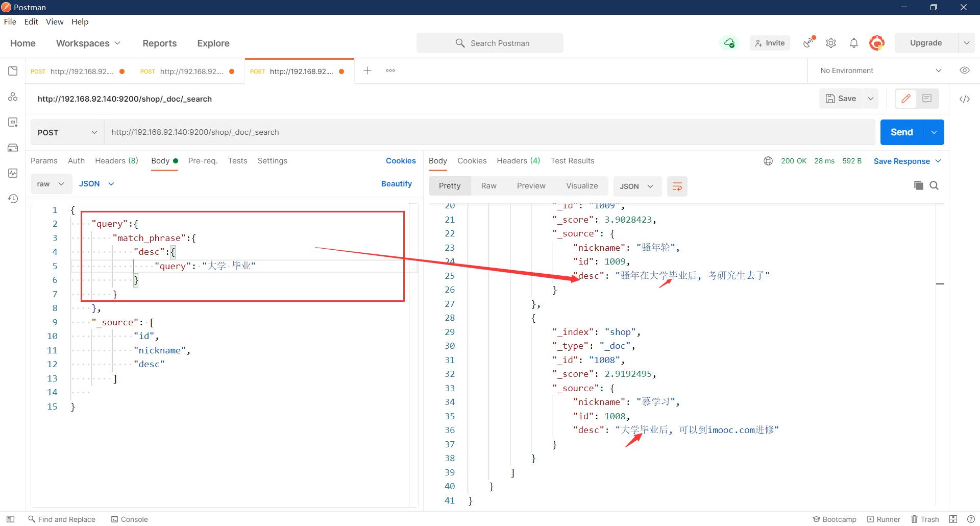Image resolution: width=980 pixels, height=526 pixels.
Task: Expand the Workspaces dropdown
Action: [x=88, y=43]
